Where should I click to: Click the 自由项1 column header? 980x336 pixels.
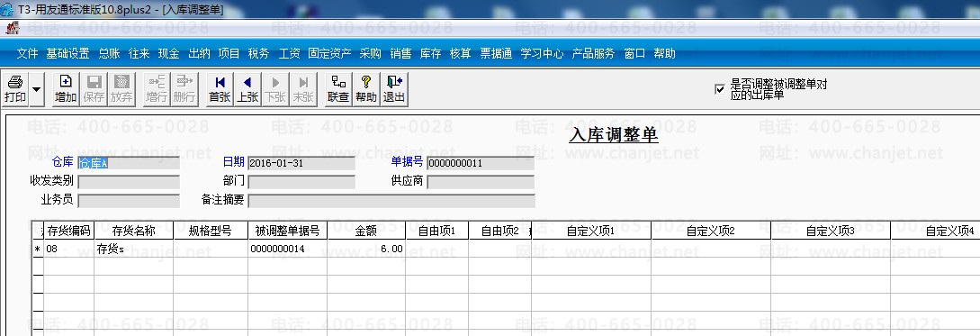[x=436, y=231]
